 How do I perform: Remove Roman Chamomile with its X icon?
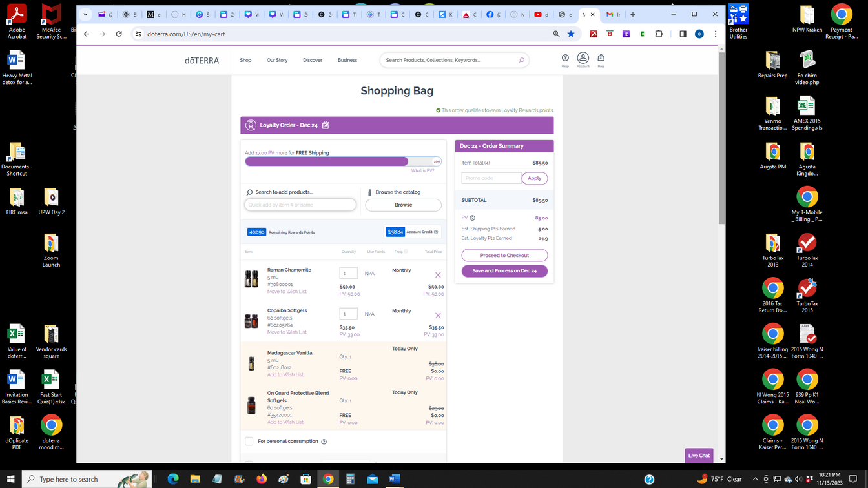tap(438, 275)
